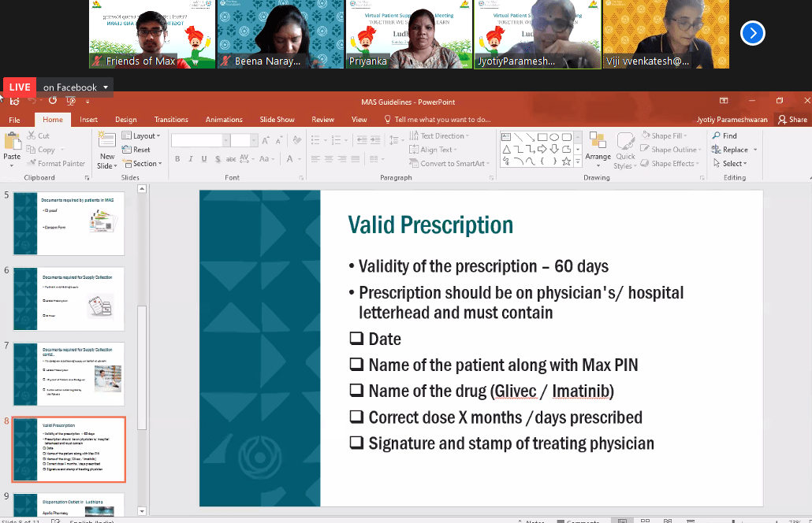Toggle Underline formatting

click(204, 159)
